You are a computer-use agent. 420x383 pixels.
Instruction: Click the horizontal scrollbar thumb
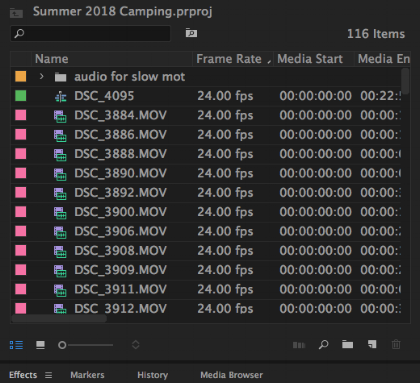(59, 319)
